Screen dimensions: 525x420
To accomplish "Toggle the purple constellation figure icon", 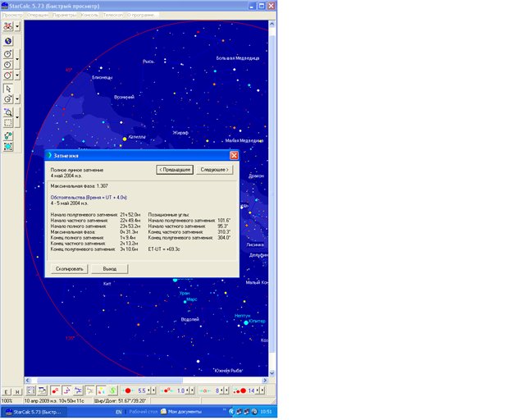I will [66, 390].
